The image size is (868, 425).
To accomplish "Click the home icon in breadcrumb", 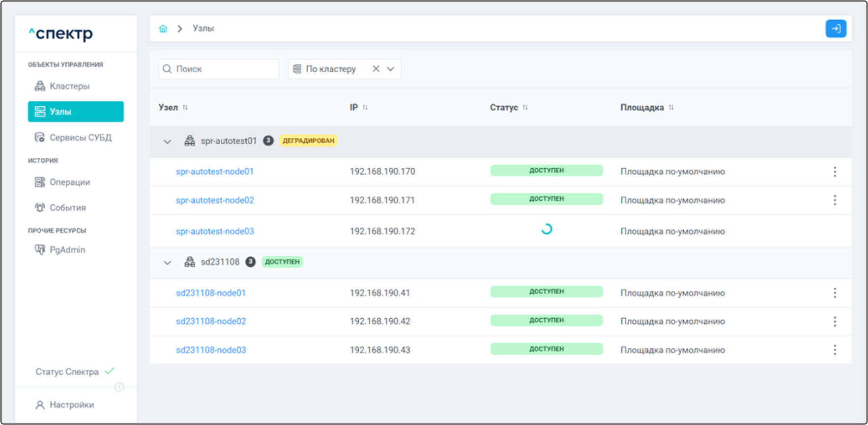I will tap(163, 29).
